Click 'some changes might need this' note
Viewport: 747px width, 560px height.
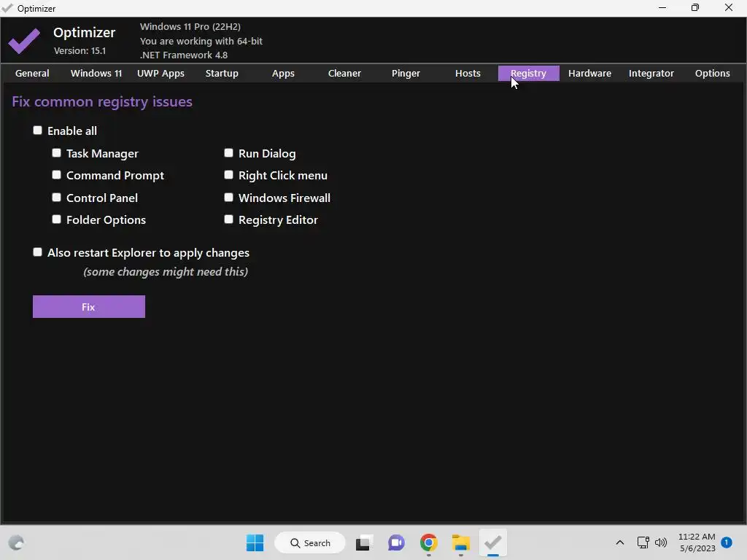point(166,272)
